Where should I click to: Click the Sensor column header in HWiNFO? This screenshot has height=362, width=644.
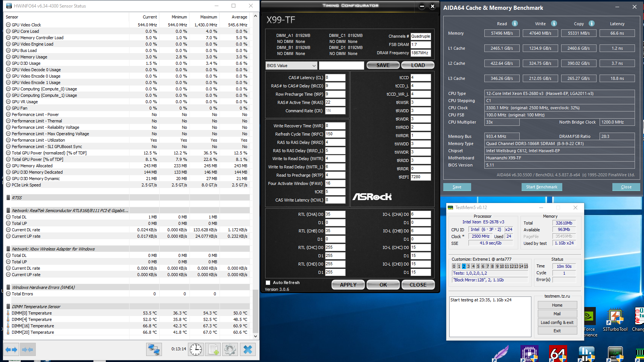click(x=66, y=17)
